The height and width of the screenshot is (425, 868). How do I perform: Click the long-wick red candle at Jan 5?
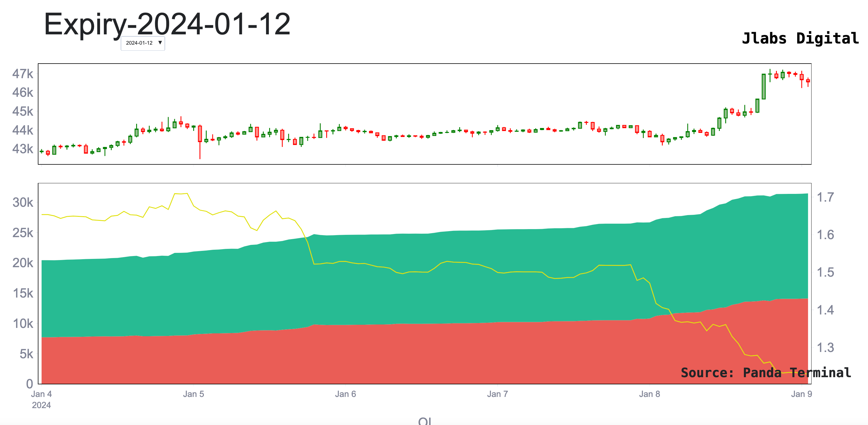tap(200, 134)
